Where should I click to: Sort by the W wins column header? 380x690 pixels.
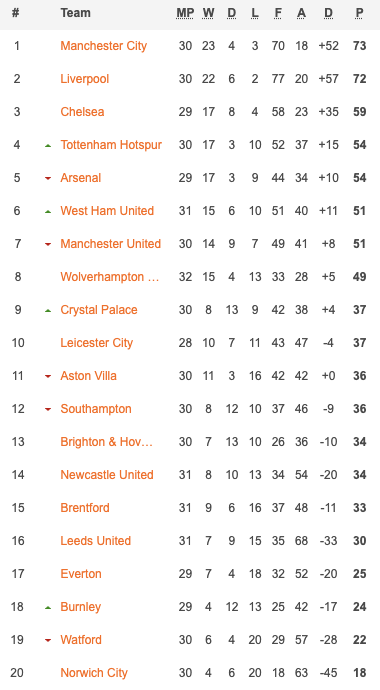coord(208,13)
